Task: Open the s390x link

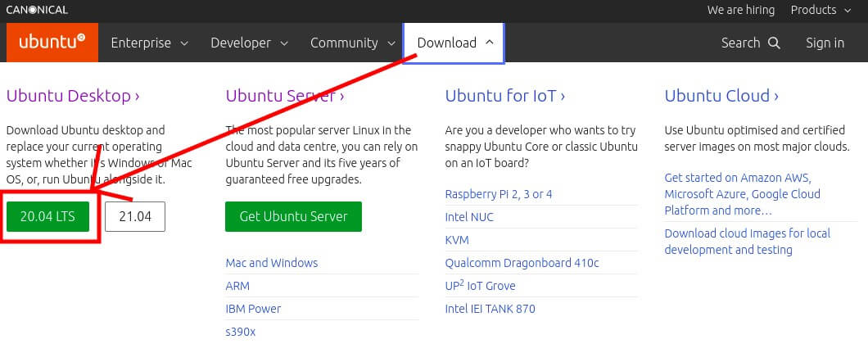Action: click(241, 332)
